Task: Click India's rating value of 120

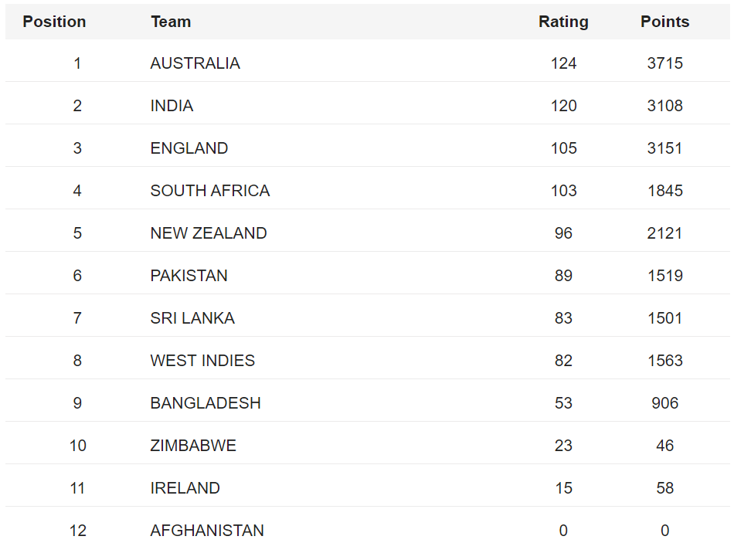Action: pyautogui.click(x=563, y=106)
